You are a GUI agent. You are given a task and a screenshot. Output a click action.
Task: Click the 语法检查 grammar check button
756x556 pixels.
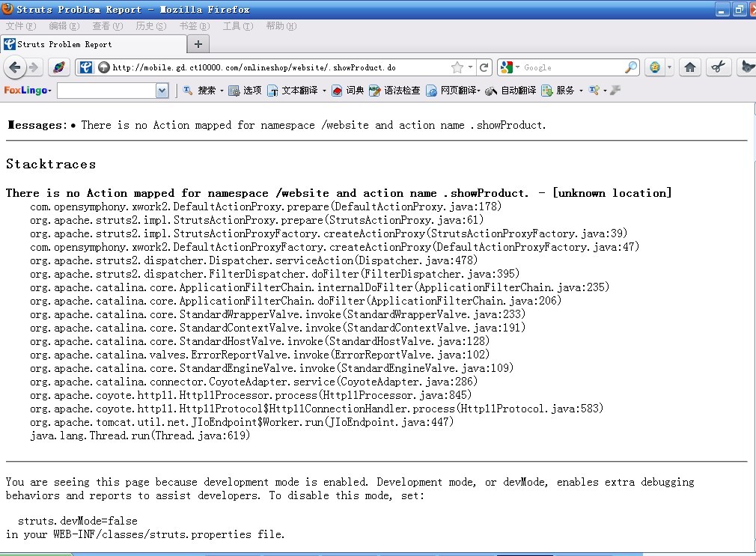[394, 91]
